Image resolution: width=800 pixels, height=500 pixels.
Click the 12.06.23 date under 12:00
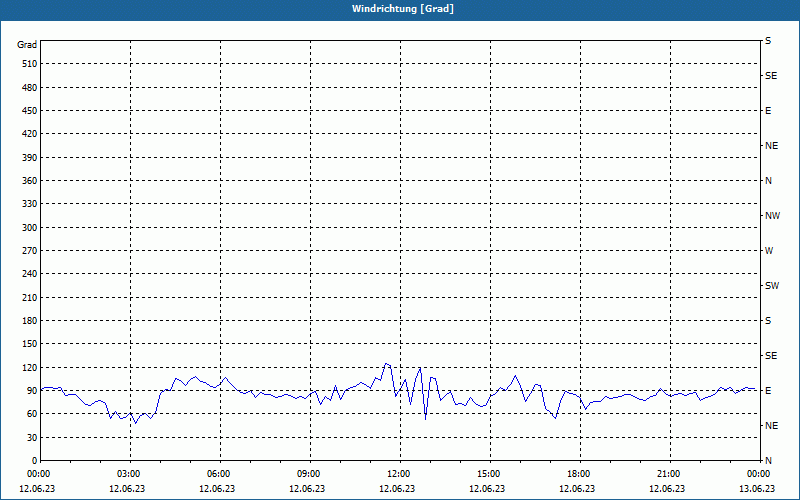click(x=397, y=489)
